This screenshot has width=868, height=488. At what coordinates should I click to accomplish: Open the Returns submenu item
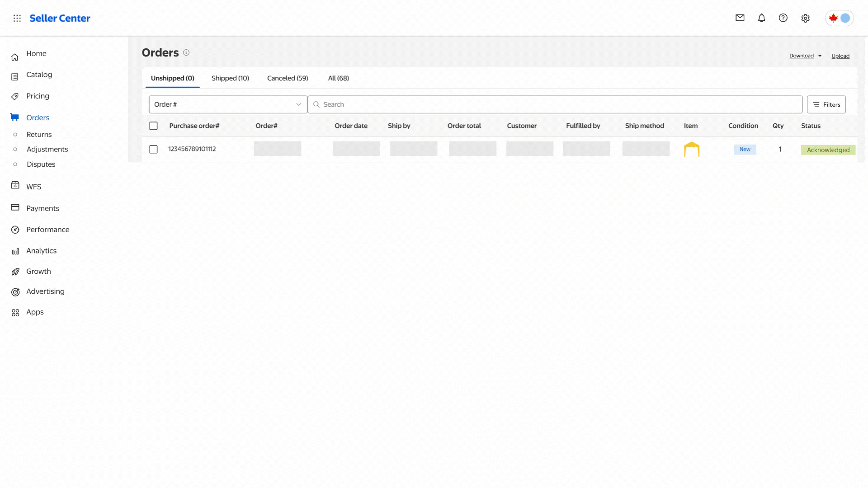coord(39,135)
